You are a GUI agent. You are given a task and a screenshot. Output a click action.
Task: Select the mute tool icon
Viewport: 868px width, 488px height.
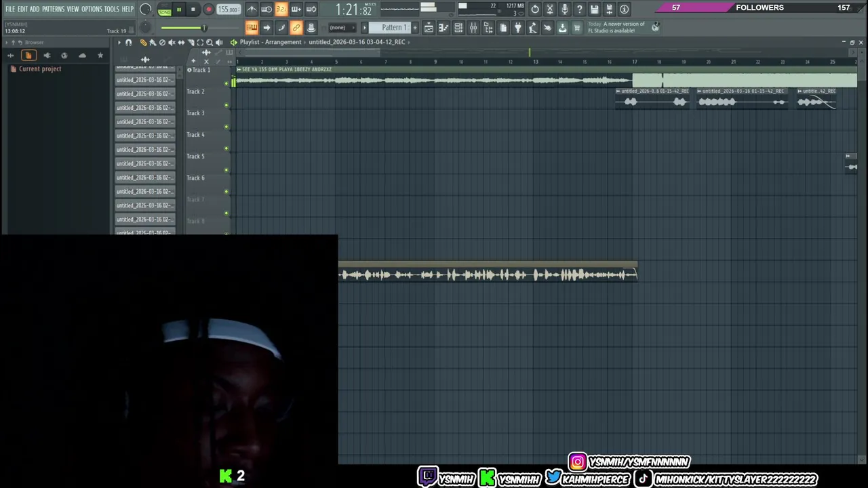172,42
